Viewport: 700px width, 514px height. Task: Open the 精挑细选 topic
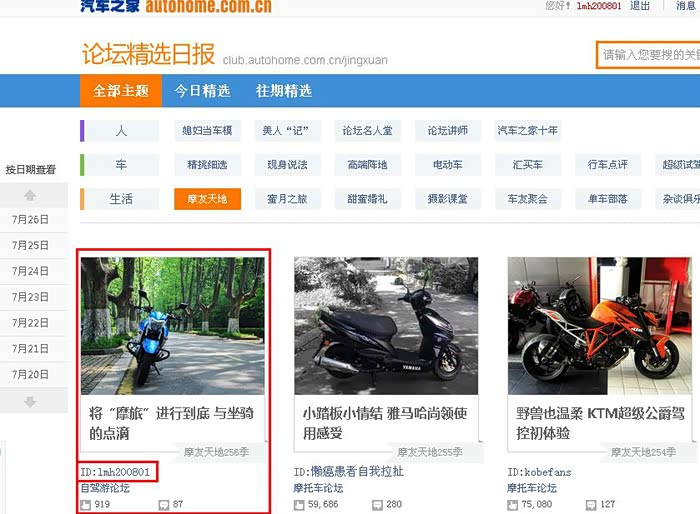[x=208, y=165]
